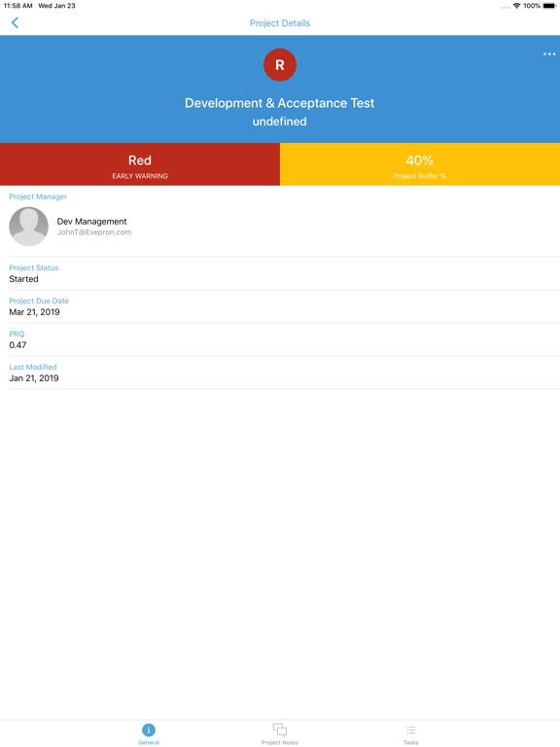
Task: Select the Dev Management manager name
Action: (92, 222)
